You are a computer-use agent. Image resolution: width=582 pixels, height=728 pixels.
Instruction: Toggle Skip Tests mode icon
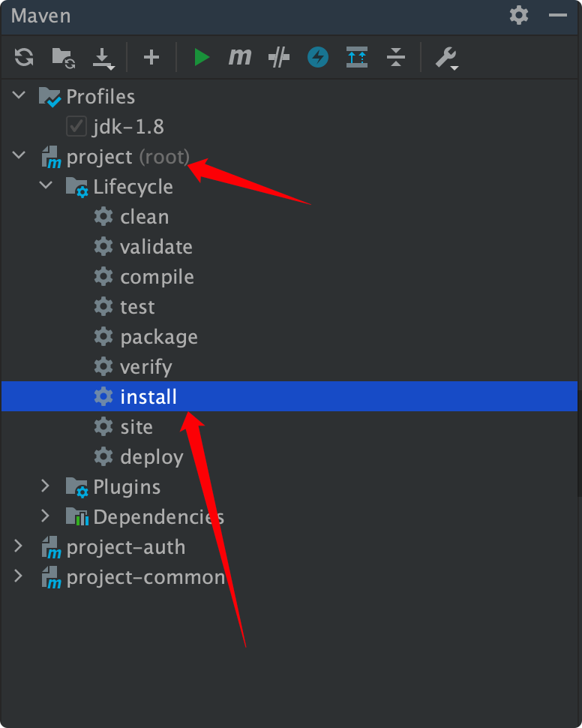tap(279, 57)
